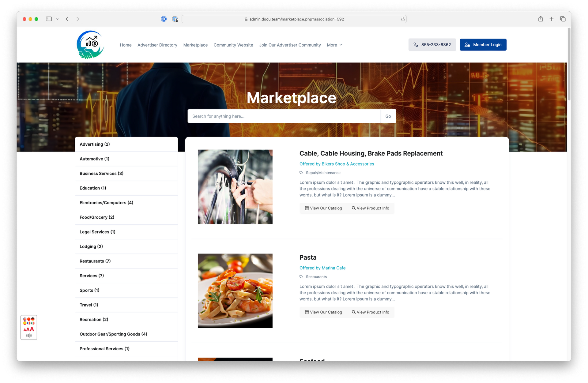Select the Services (7) category
The height and width of the screenshot is (383, 588).
tap(126, 276)
